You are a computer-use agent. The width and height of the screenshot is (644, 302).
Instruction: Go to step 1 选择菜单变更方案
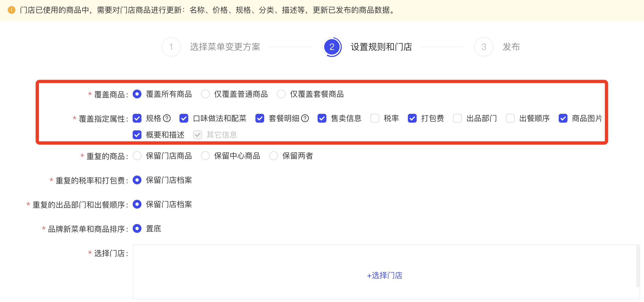click(211, 47)
